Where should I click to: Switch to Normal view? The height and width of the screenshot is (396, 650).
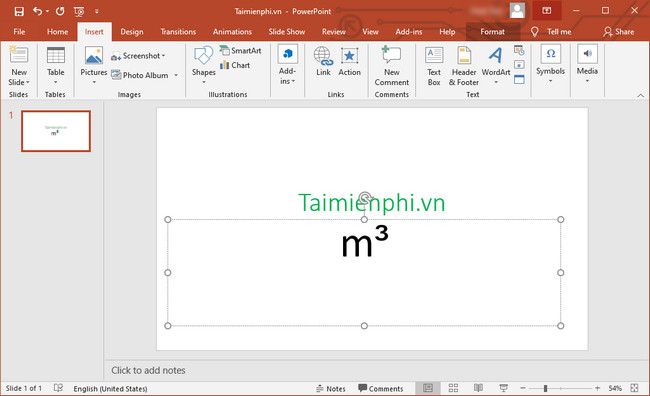428,388
